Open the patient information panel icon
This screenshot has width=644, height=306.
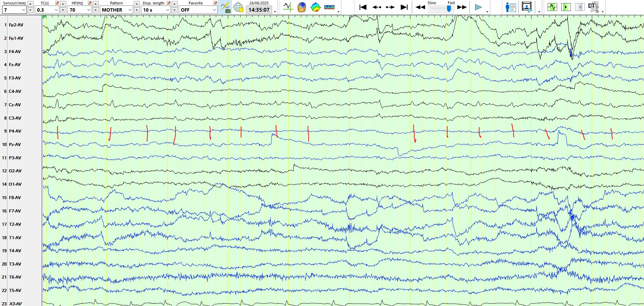click(x=511, y=7)
